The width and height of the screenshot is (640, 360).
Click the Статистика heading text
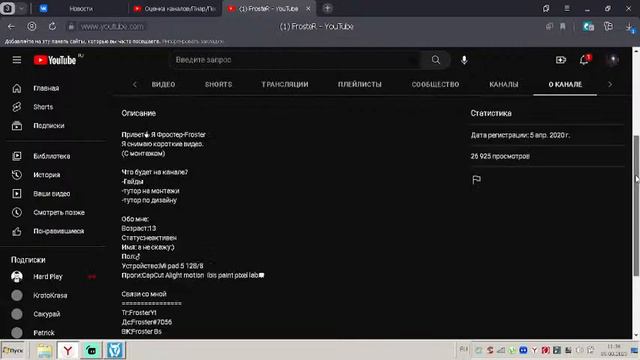491,113
